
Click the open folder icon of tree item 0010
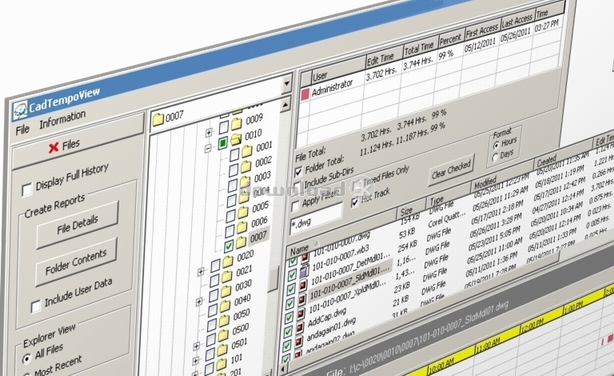236,139
